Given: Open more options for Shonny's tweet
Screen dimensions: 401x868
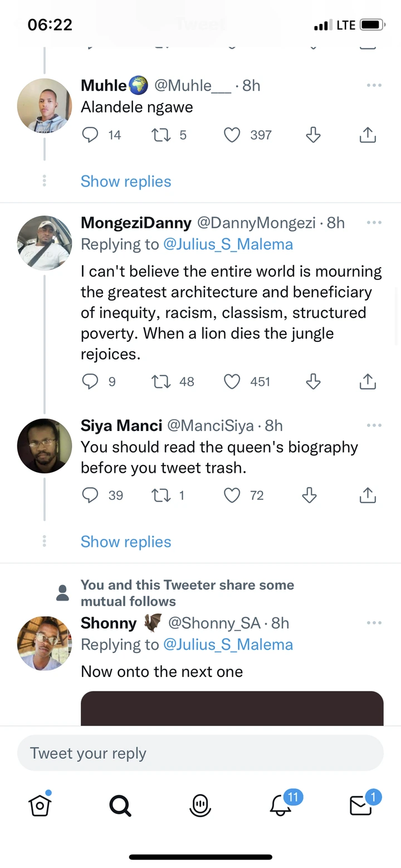Looking at the screenshot, I should 374,622.
